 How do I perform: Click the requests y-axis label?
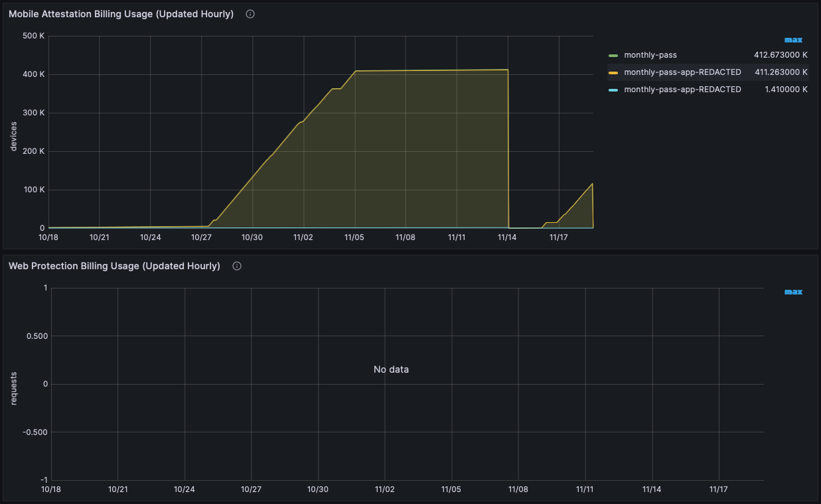13,389
